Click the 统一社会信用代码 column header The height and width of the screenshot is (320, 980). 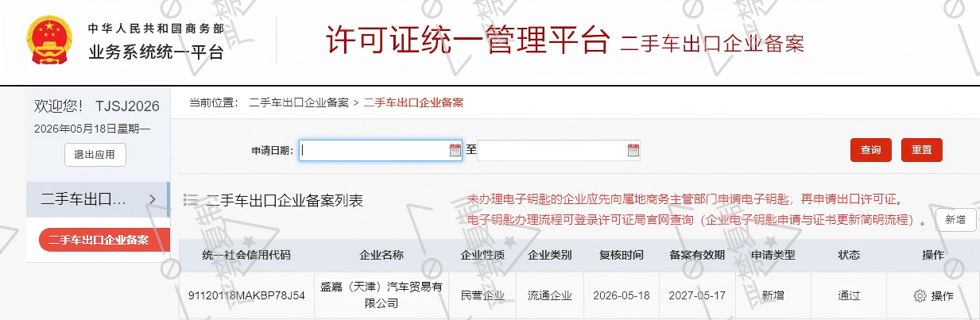[246, 255]
